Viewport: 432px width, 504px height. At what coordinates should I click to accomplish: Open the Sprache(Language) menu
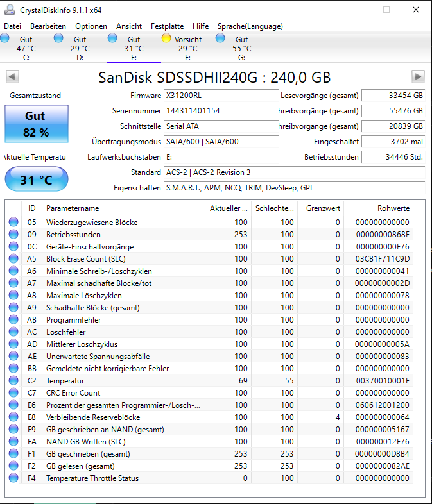[x=250, y=26]
